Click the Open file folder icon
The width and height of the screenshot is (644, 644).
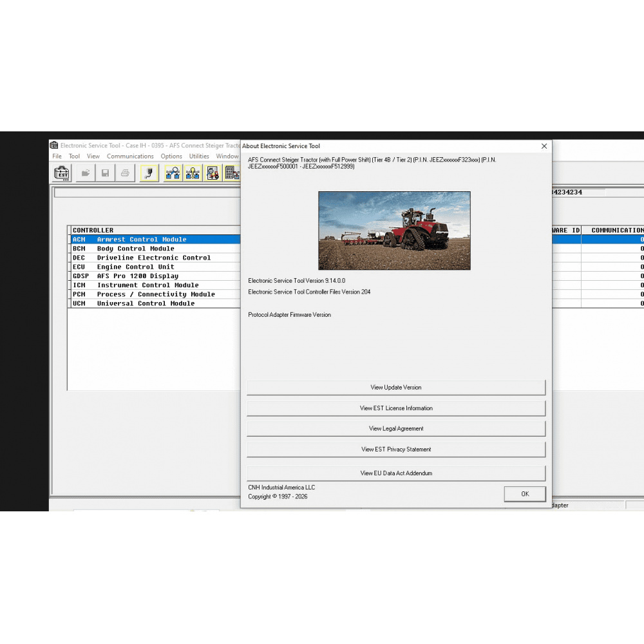84,173
